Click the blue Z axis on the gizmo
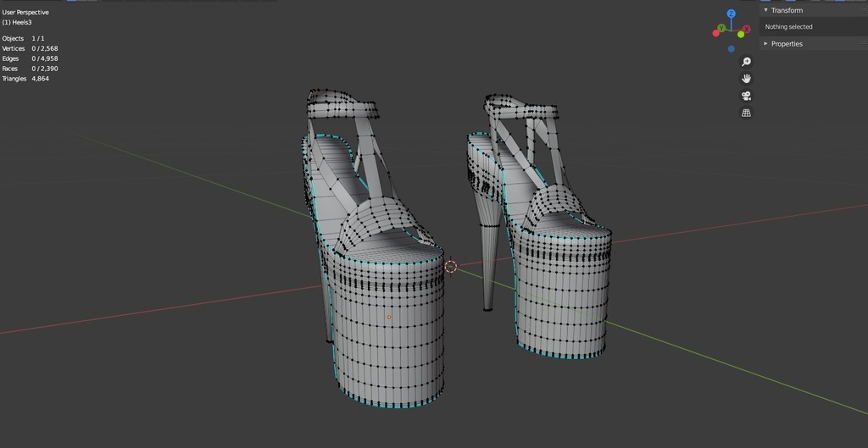868x448 pixels. point(732,14)
